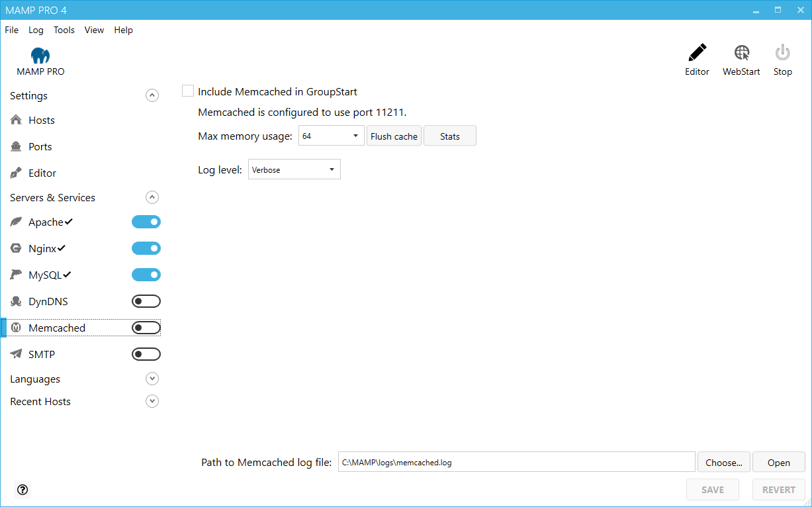Close the MAMP PRO 4 window
The width and height of the screenshot is (812, 507).
tap(799, 10)
